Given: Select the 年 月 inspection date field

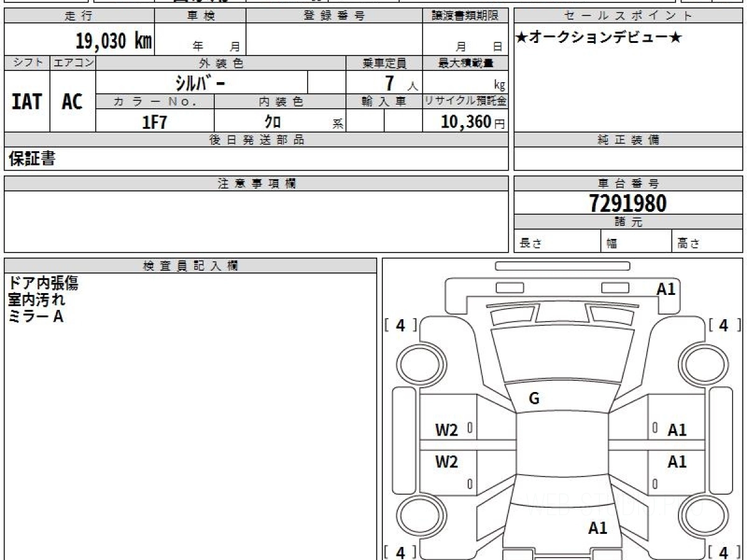Looking at the screenshot, I should tap(200, 39).
